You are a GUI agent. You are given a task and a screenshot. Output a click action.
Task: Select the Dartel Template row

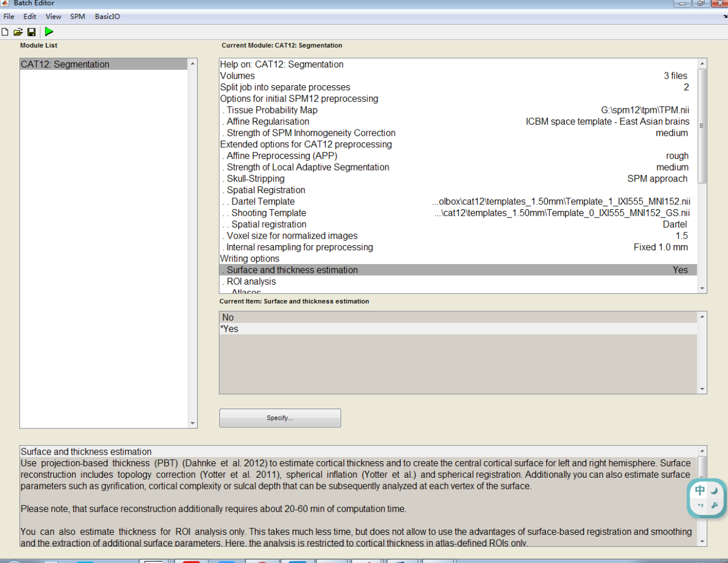pyautogui.click(x=458, y=202)
